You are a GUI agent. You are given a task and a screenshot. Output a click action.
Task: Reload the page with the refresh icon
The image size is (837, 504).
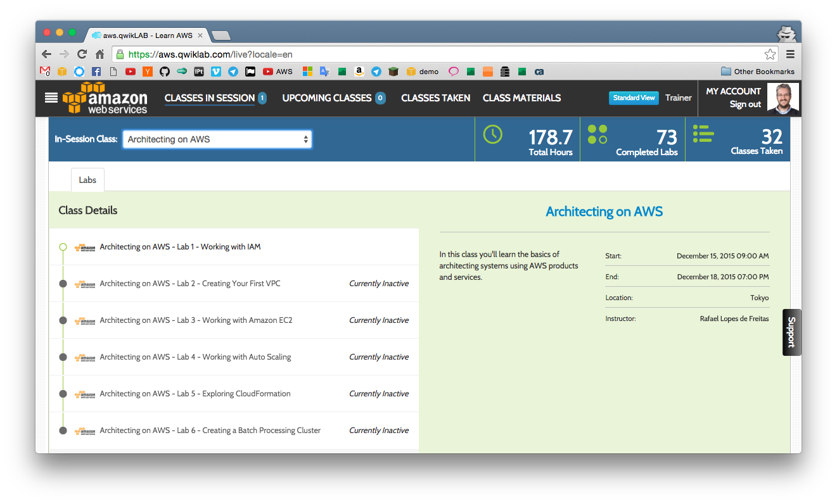[82, 54]
